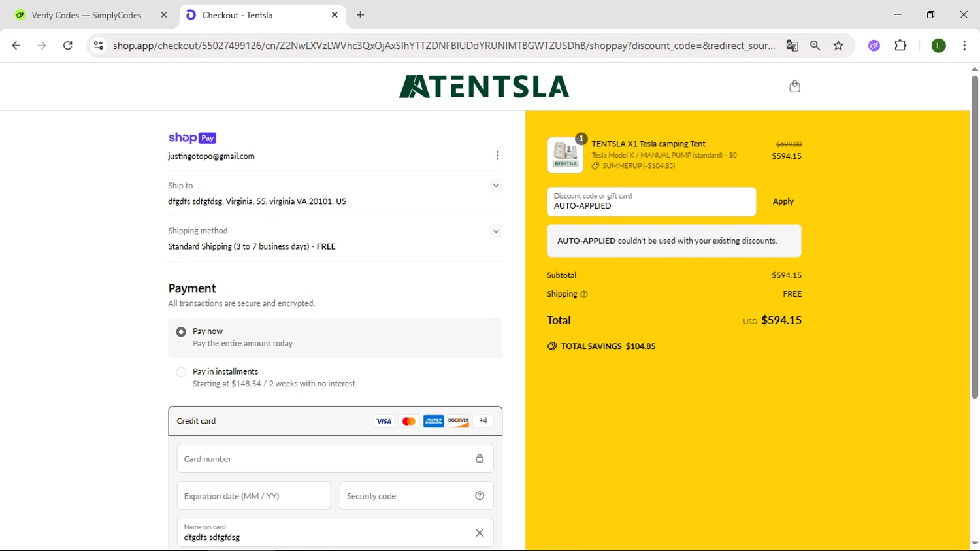Click the AUTO-APPLIED error message
Screen dimensions: 980x551
click(x=674, y=241)
